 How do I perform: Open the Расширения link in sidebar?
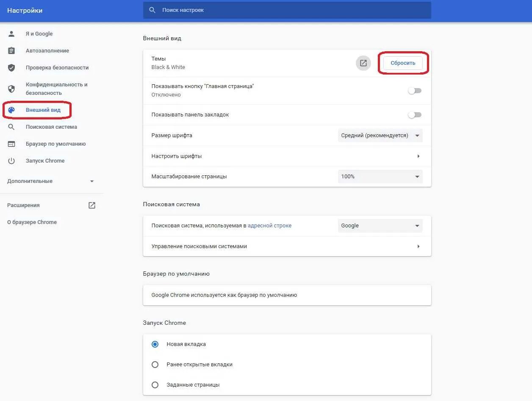click(x=23, y=205)
